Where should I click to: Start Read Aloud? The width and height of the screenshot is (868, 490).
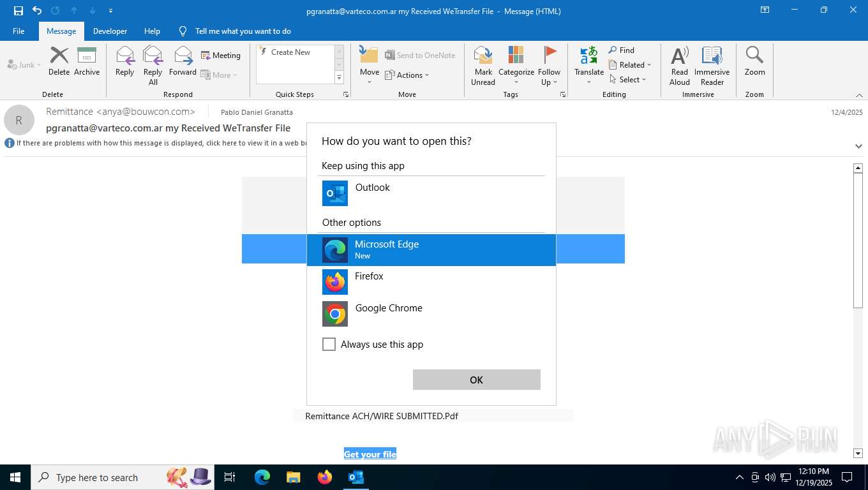[x=680, y=65]
